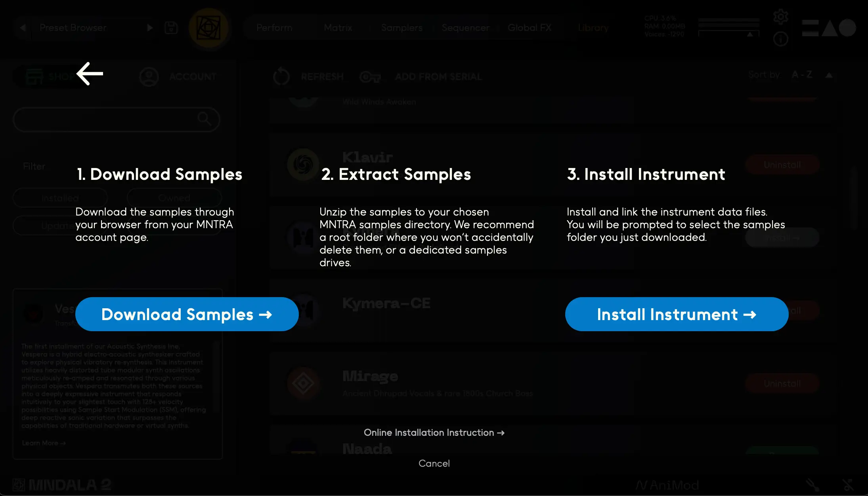Open the Online Installation Instruction link
The width and height of the screenshot is (868, 496).
coord(434,433)
